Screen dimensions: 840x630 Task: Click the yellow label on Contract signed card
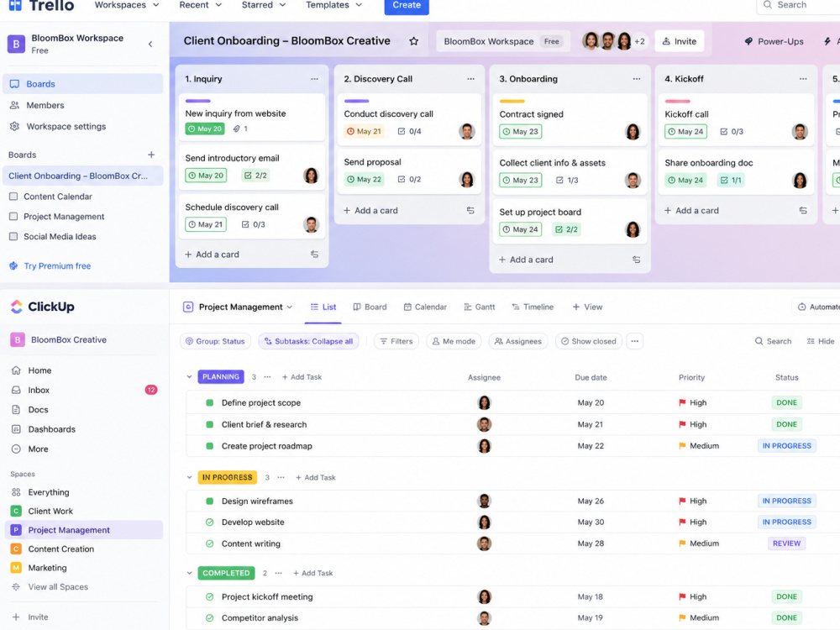(x=512, y=102)
